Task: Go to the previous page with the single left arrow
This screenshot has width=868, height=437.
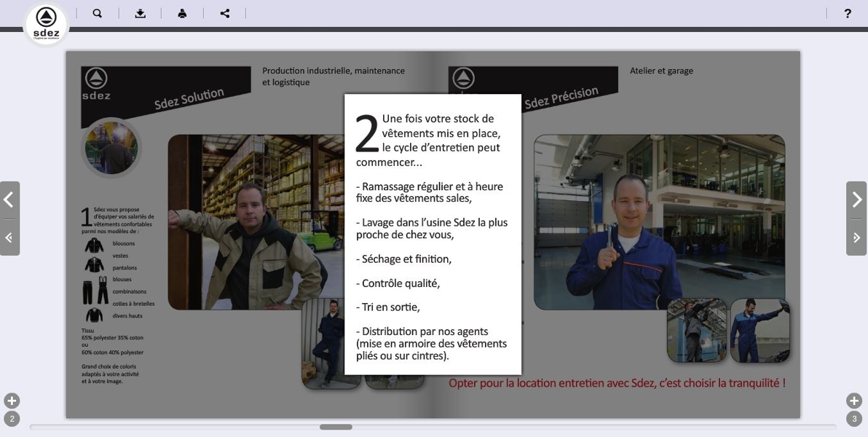Action: coord(9,200)
